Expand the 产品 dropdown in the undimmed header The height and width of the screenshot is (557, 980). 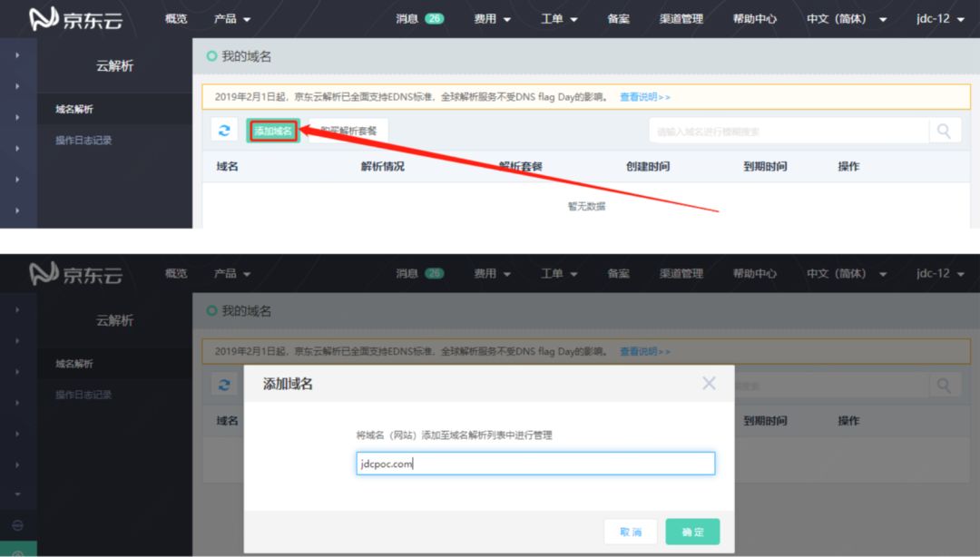click(232, 19)
